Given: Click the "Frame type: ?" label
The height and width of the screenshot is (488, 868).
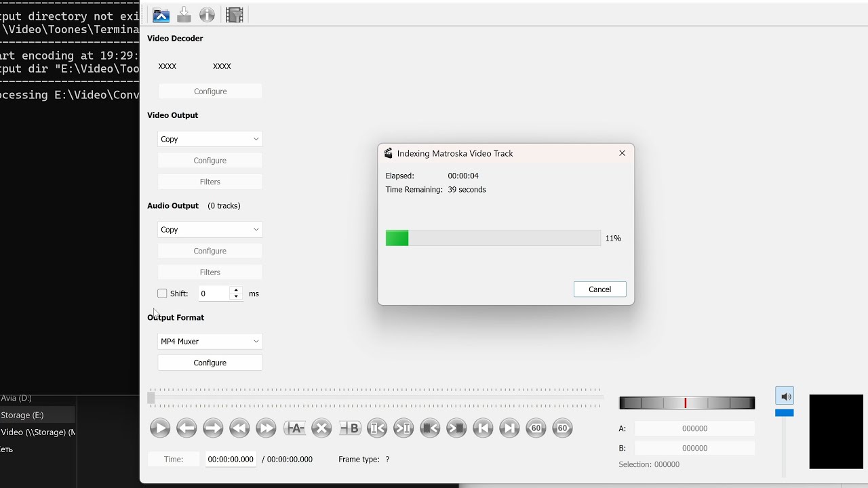Looking at the screenshot, I should coord(364,460).
